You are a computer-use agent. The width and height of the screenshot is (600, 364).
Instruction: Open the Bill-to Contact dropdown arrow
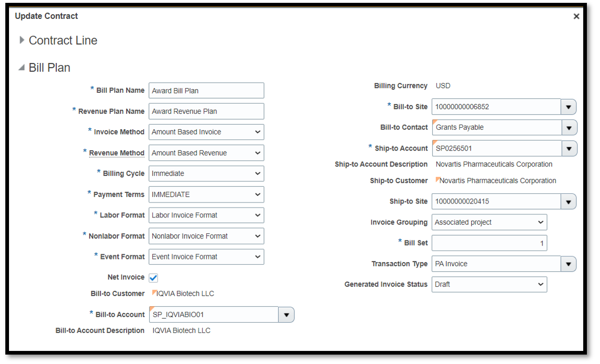pos(569,128)
